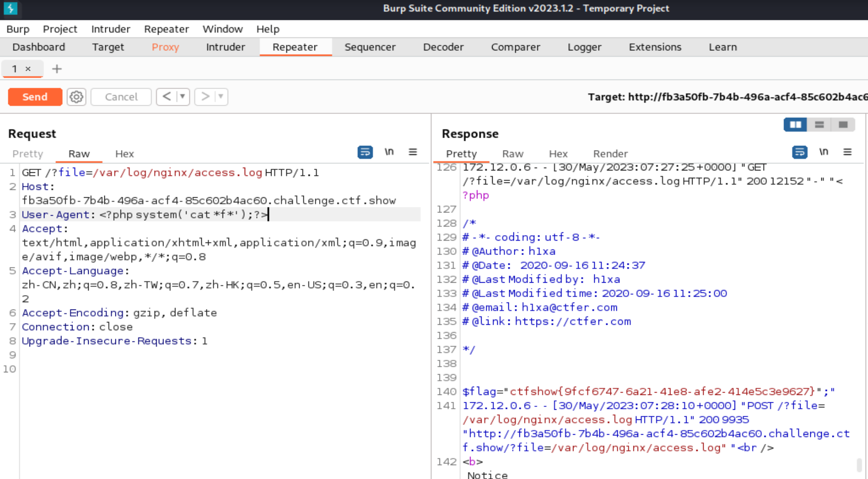Click the User-Agent header line in request

145,214
